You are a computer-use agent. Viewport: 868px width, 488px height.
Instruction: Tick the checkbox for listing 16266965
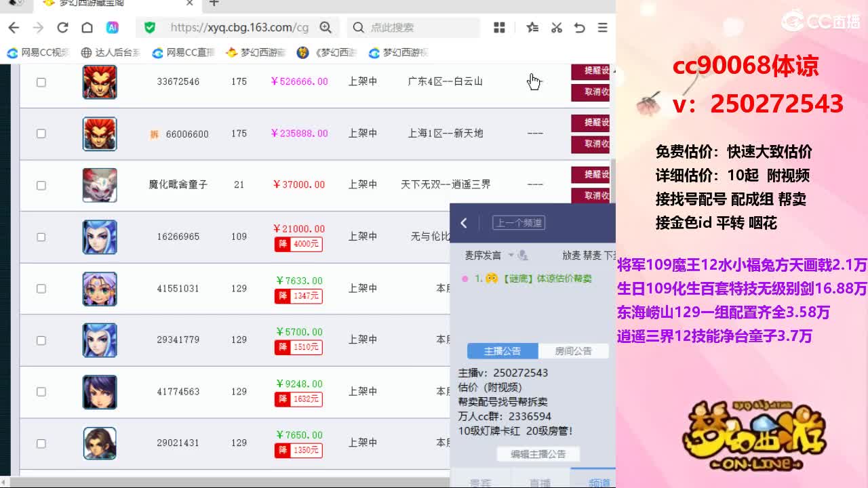pyautogui.click(x=41, y=237)
